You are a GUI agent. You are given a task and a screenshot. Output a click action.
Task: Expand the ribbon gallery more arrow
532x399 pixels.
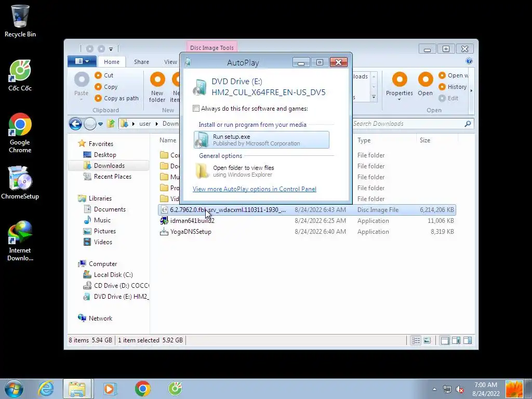click(x=374, y=98)
